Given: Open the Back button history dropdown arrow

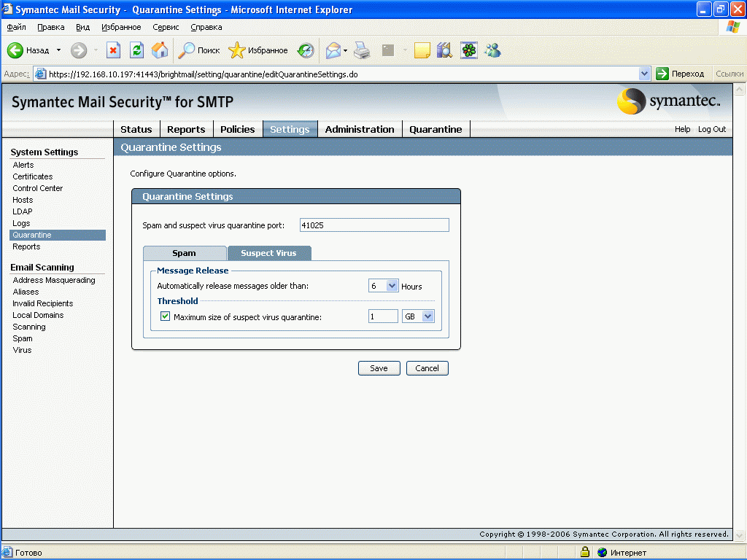Looking at the screenshot, I should 58,50.
